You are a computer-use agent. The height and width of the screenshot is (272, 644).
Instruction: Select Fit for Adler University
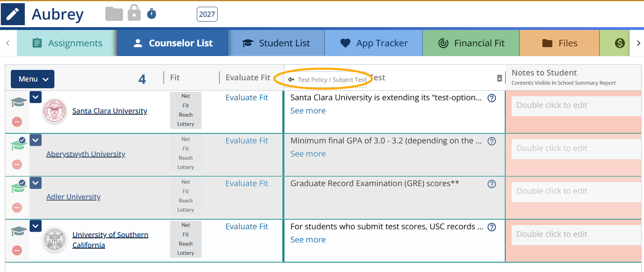pyautogui.click(x=186, y=192)
